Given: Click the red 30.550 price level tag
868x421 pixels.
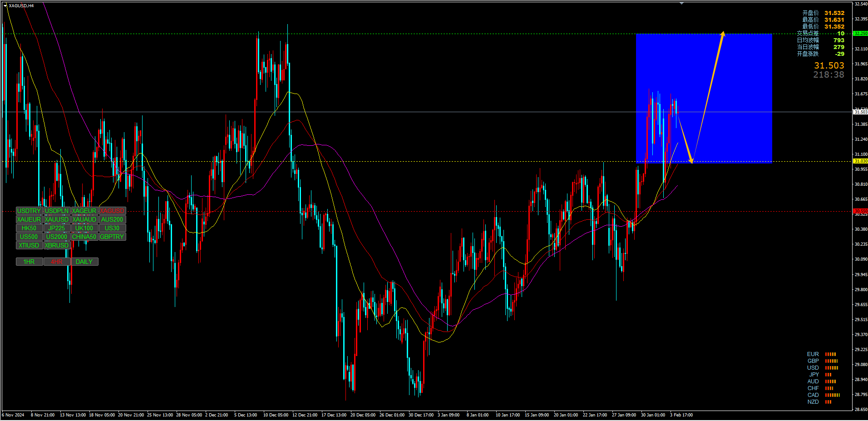Looking at the screenshot, I should coord(860,211).
